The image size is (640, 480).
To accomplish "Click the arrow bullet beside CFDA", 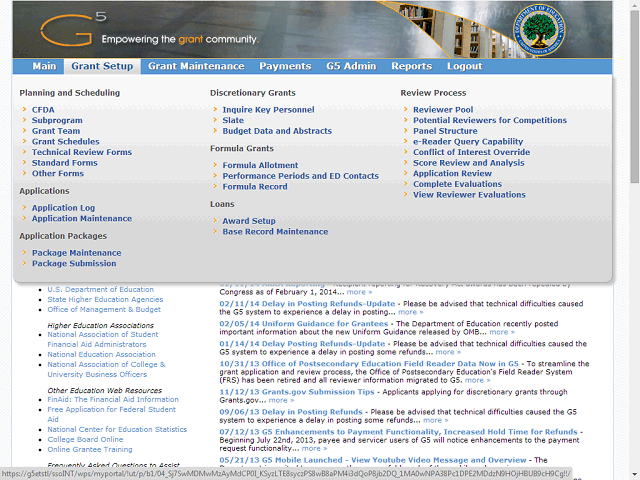I will 24,109.
